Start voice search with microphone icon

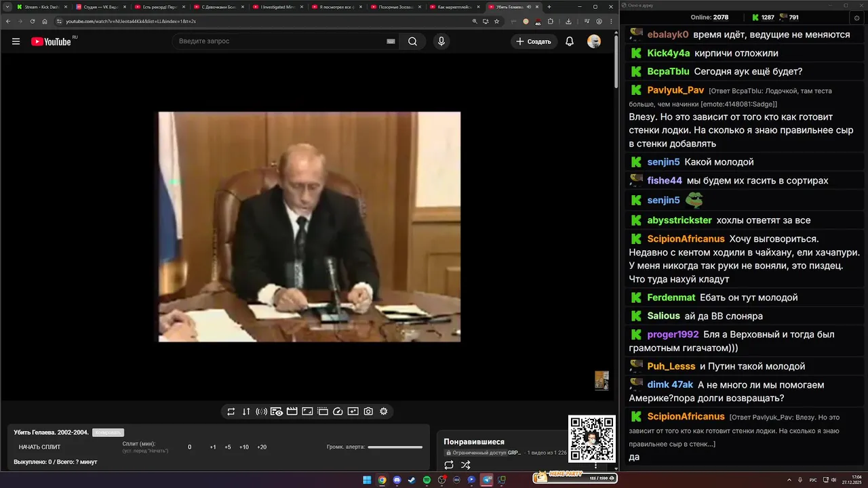[441, 41]
